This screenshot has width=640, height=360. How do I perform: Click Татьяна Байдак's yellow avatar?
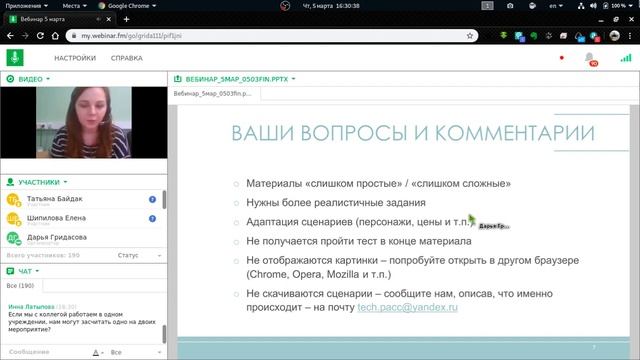[13, 200]
